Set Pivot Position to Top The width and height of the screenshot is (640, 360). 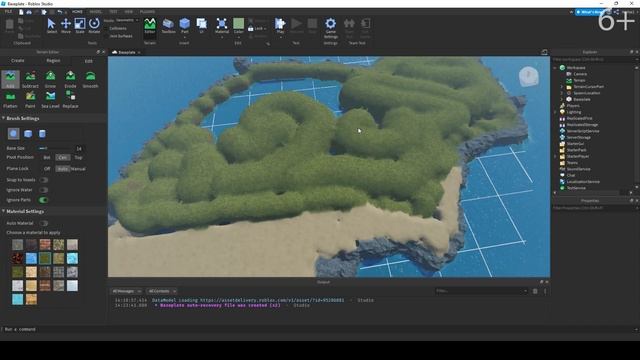pos(78,158)
